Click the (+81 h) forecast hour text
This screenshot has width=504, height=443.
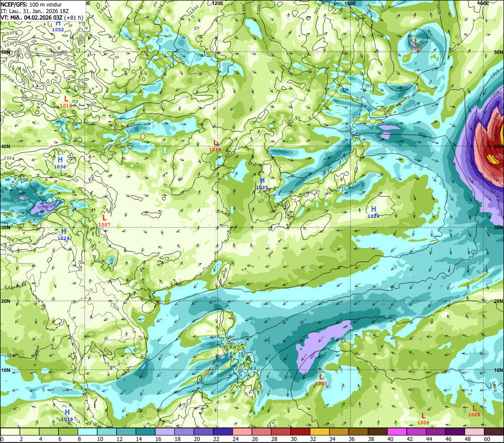pyautogui.click(x=74, y=17)
